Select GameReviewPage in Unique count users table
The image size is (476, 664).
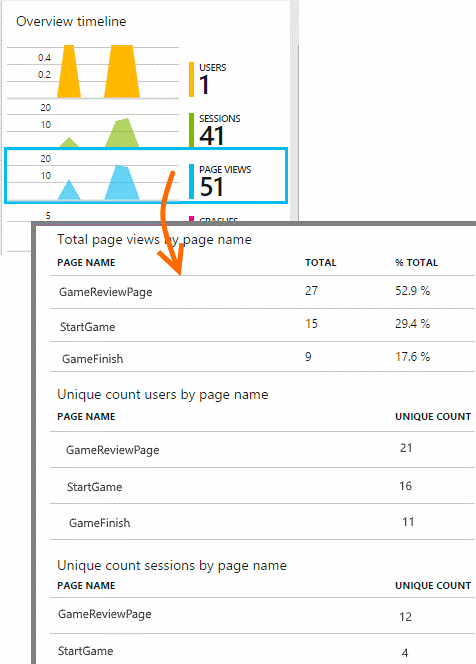pyautogui.click(x=263, y=450)
